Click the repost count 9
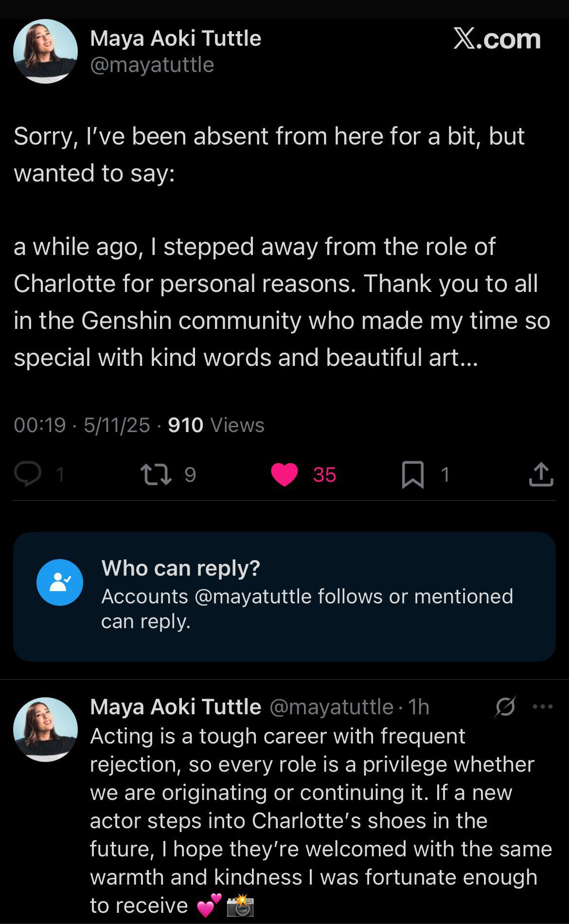569x924 pixels. pos(190,474)
